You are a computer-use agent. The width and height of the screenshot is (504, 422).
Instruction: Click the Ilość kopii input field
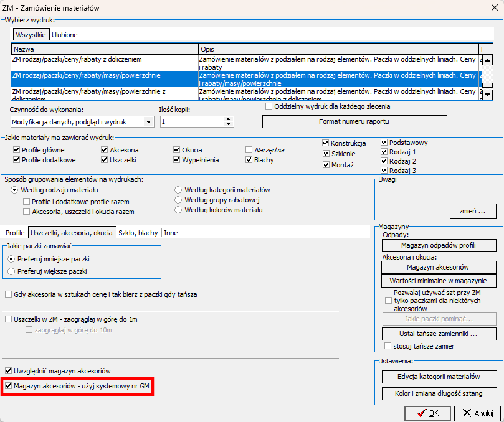click(x=192, y=122)
